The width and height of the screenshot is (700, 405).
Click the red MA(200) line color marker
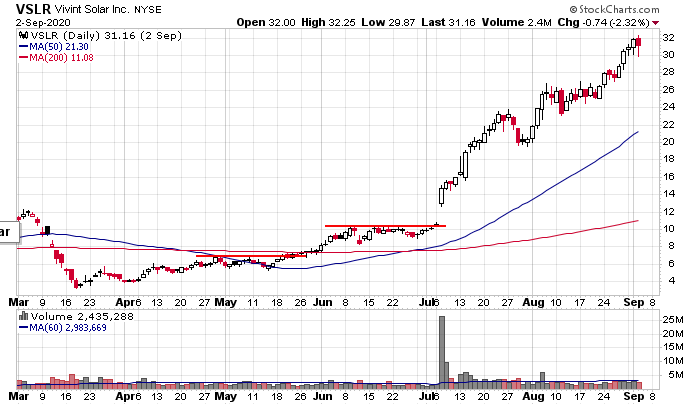point(23,58)
